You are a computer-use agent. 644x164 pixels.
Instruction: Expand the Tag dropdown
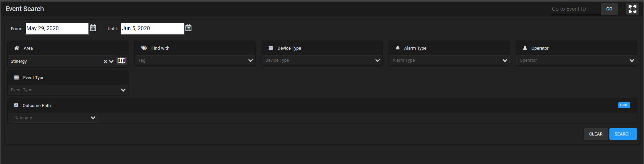195,60
